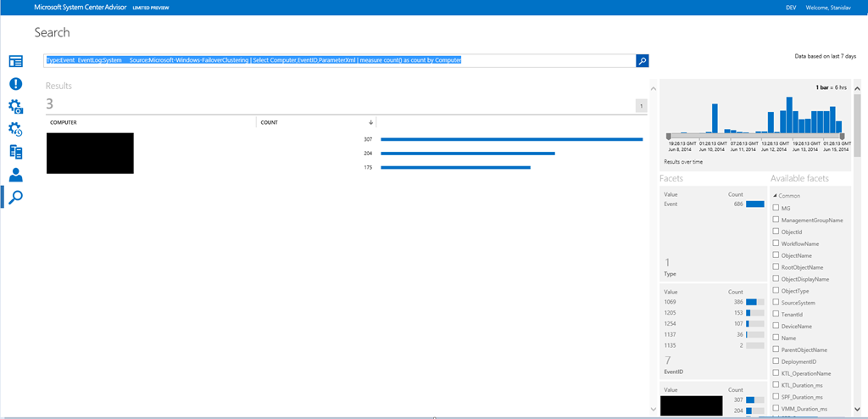Open the Overview dashboard icon in sidebar

click(x=15, y=61)
